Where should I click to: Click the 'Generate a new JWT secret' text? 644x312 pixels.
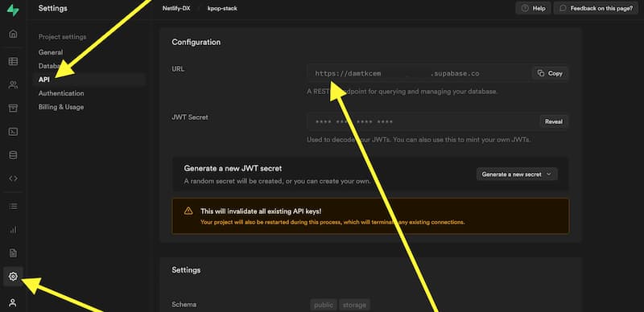pos(233,168)
